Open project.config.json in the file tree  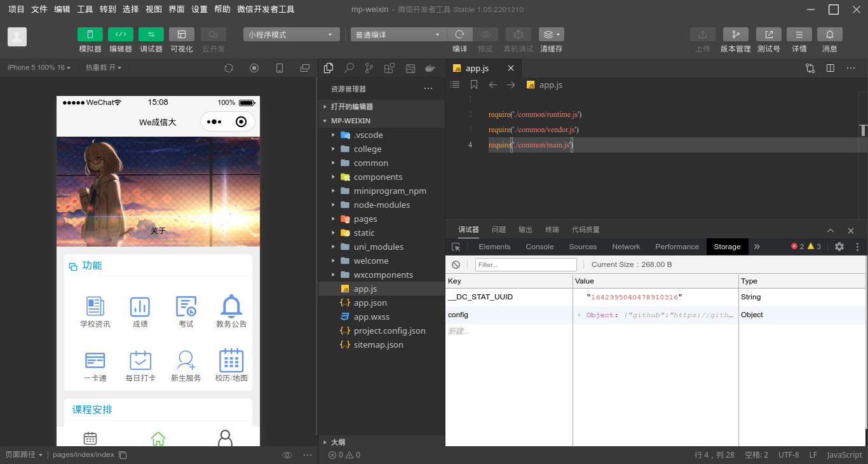coord(381,331)
